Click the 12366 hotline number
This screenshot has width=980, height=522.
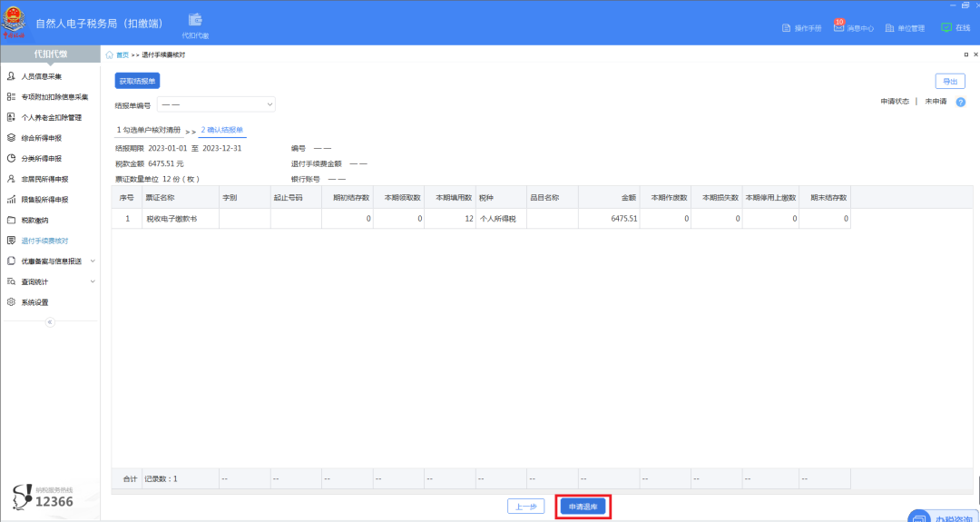tap(54, 501)
